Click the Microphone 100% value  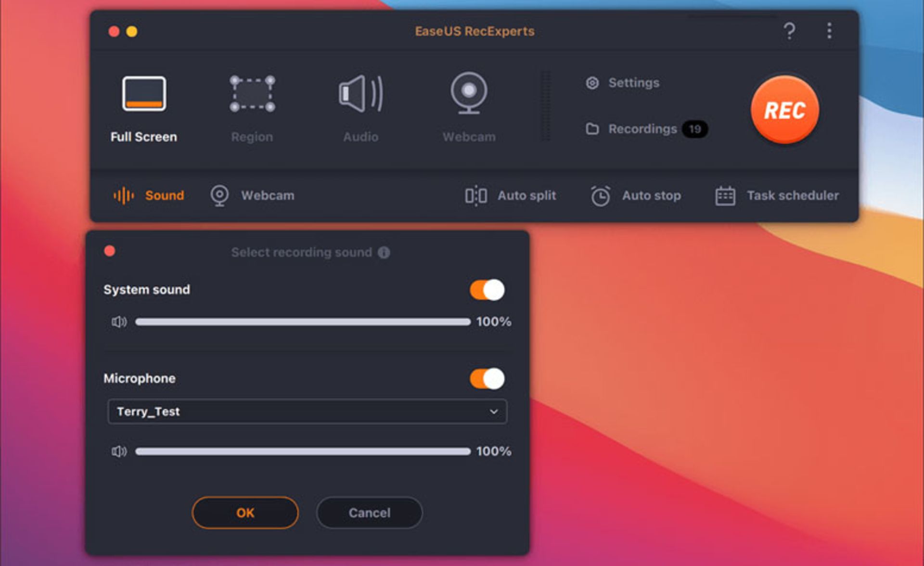coord(494,451)
